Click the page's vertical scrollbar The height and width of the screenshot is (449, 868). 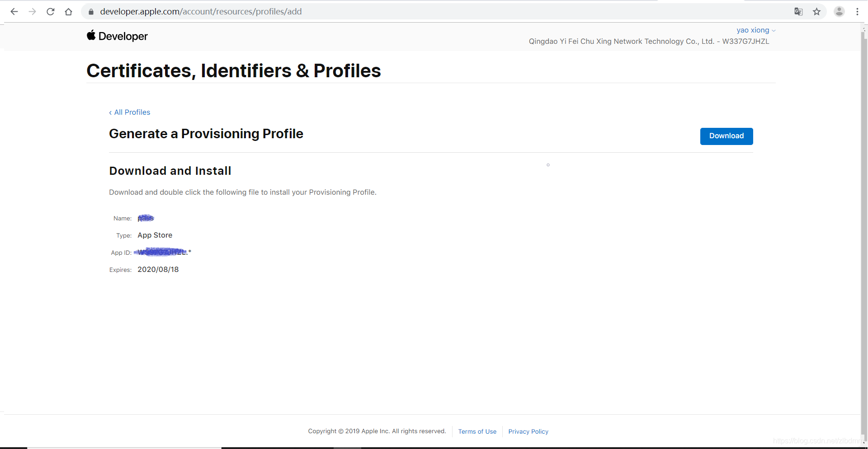pyautogui.click(x=864, y=235)
